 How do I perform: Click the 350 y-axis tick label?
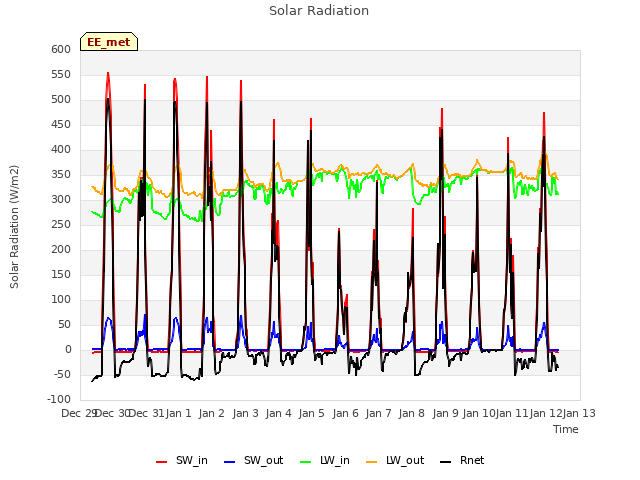tap(61, 174)
